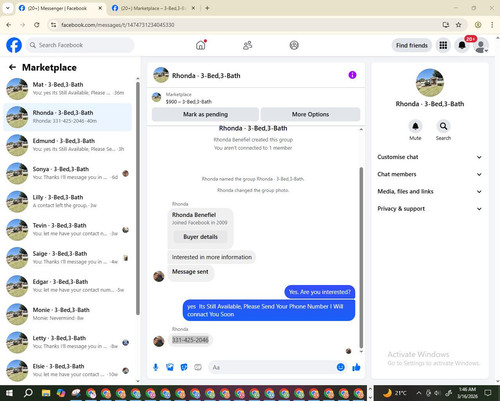The width and height of the screenshot is (500, 401).
Task: Open the notifications bell with 20+ badge
Action: pyautogui.click(x=462, y=45)
